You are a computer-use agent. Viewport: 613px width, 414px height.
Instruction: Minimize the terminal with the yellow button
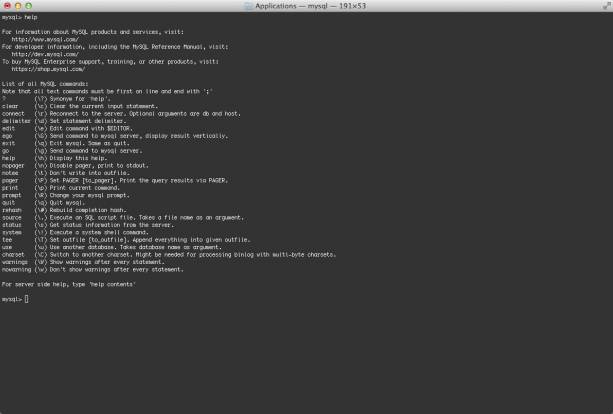(18, 6)
